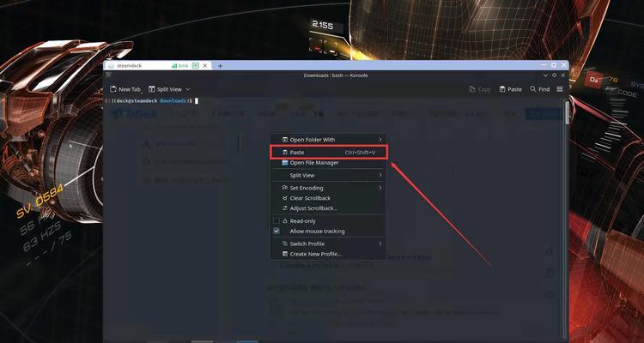Image resolution: width=644 pixels, height=343 pixels.
Task: Uncheck Allow mouse tracking
Action: click(x=276, y=231)
